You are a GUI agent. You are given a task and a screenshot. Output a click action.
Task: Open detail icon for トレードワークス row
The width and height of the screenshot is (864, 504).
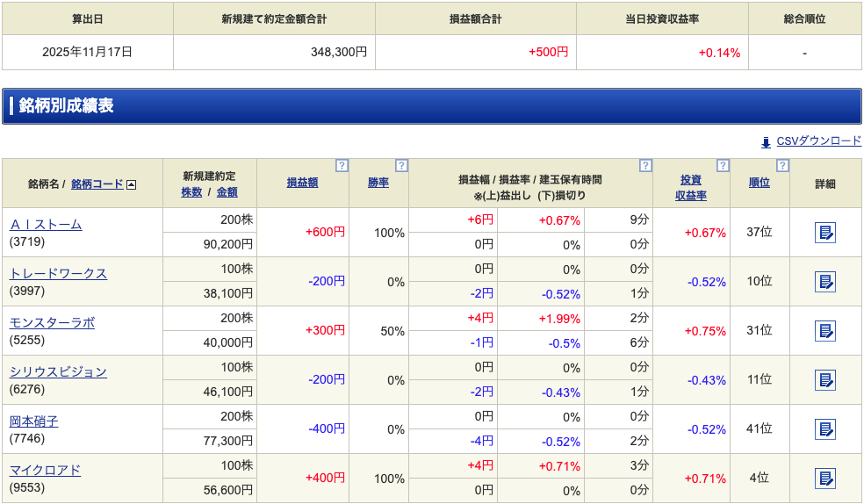pos(824,282)
